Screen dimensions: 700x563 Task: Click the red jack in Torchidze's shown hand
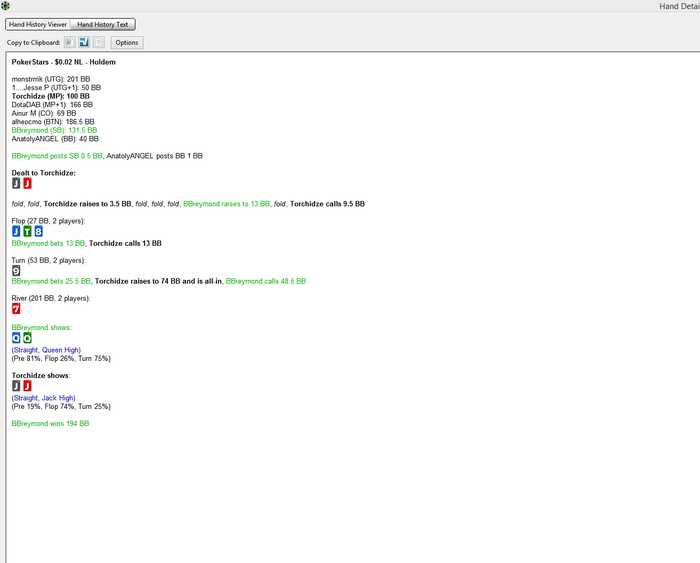[27, 386]
